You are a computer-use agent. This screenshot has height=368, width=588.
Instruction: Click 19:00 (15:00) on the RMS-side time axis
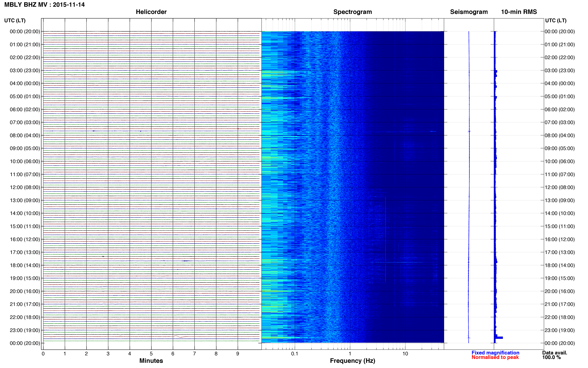tap(560, 278)
